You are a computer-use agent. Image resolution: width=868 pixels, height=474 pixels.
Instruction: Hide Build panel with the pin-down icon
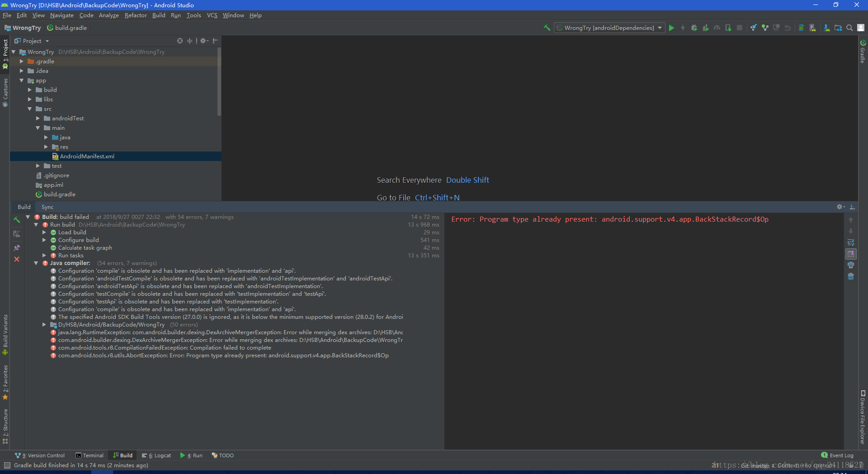point(852,207)
